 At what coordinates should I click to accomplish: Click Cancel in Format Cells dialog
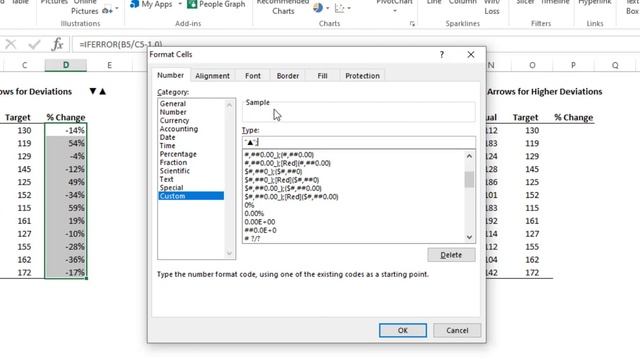coord(457,330)
